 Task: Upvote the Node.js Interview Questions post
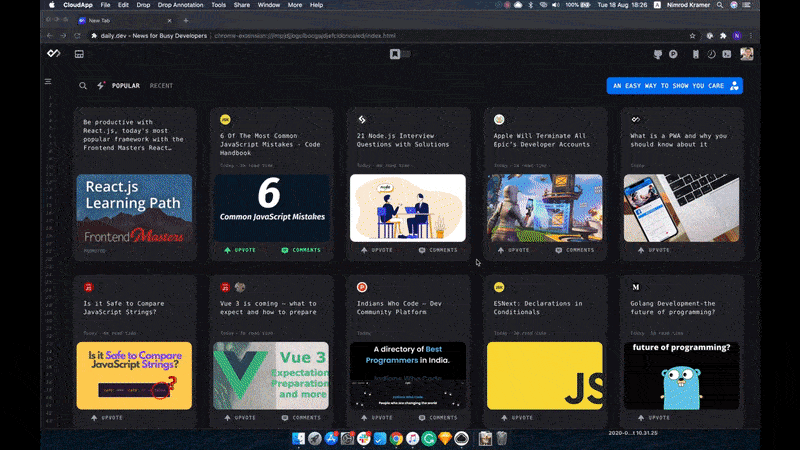coord(377,250)
